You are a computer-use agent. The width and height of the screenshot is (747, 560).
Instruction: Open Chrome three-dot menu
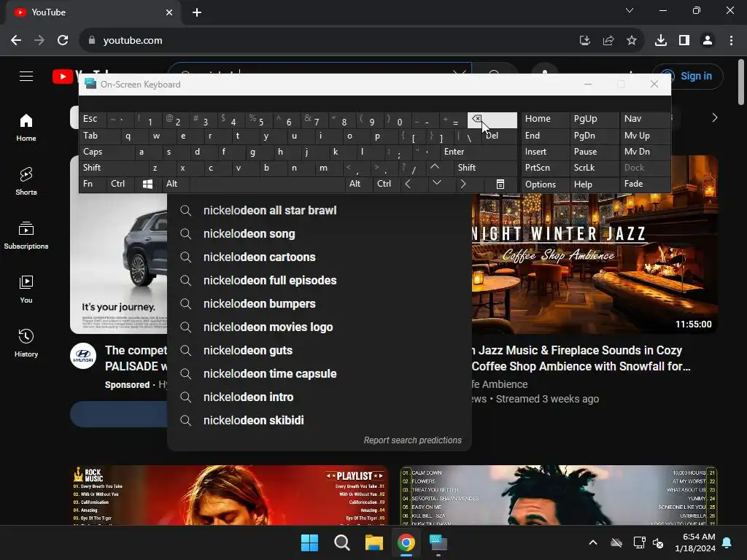[731, 41]
